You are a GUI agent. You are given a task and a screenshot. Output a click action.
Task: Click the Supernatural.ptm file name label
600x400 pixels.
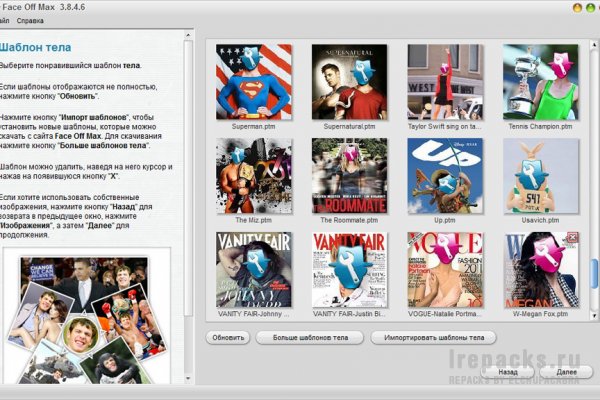[x=349, y=126]
